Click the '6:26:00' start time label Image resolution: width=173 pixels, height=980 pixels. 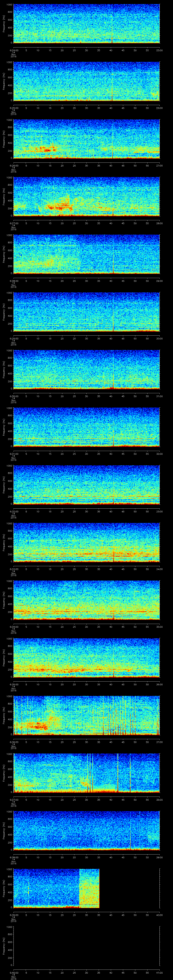click(x=14, y=166)
